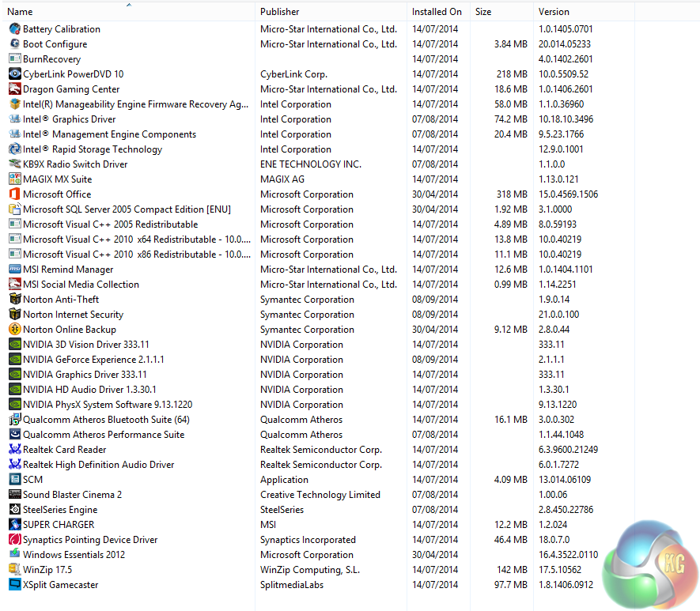700x611 pixels.
Task: Click the MSI Remind Manager icon
Action: tap(15, 270)
